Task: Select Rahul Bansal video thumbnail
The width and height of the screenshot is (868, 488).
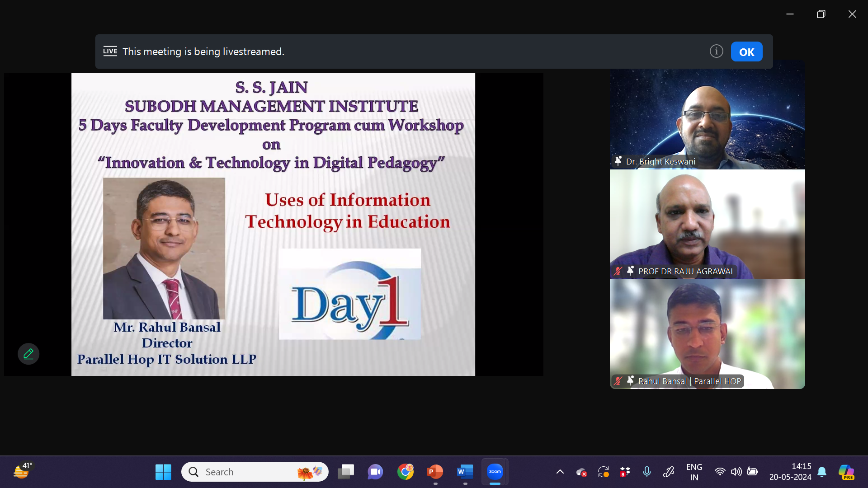Action: (707, 330)
